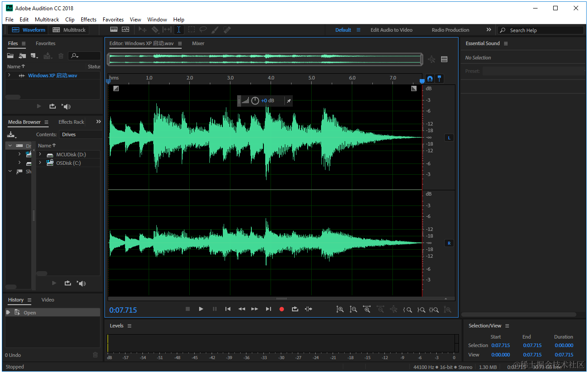Switch to the Video tab

pyautogui.click(x=48, y=300)
